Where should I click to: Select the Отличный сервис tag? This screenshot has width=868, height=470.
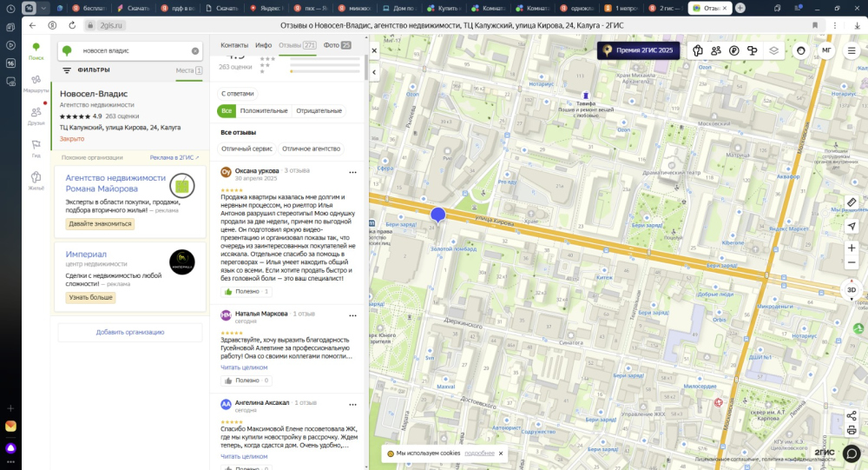[x=247, y=149]
